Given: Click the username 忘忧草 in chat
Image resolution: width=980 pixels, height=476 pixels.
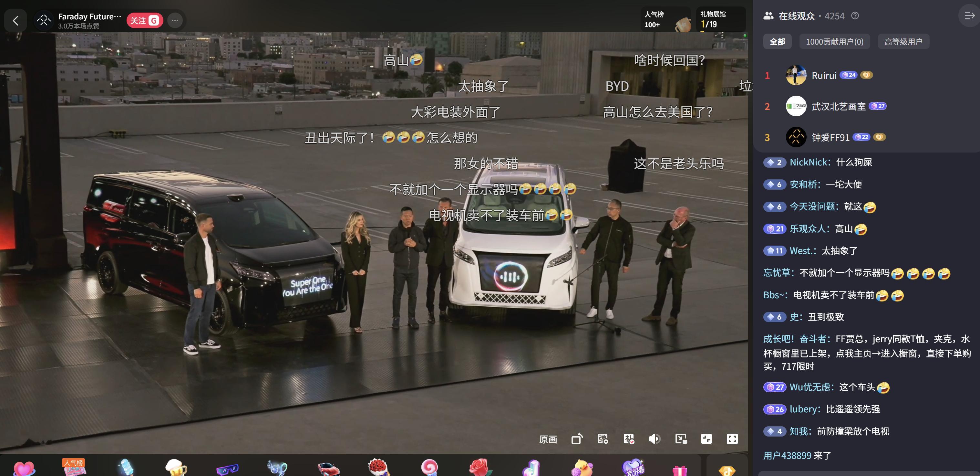Looking at the screenshot, I should 777,273.
